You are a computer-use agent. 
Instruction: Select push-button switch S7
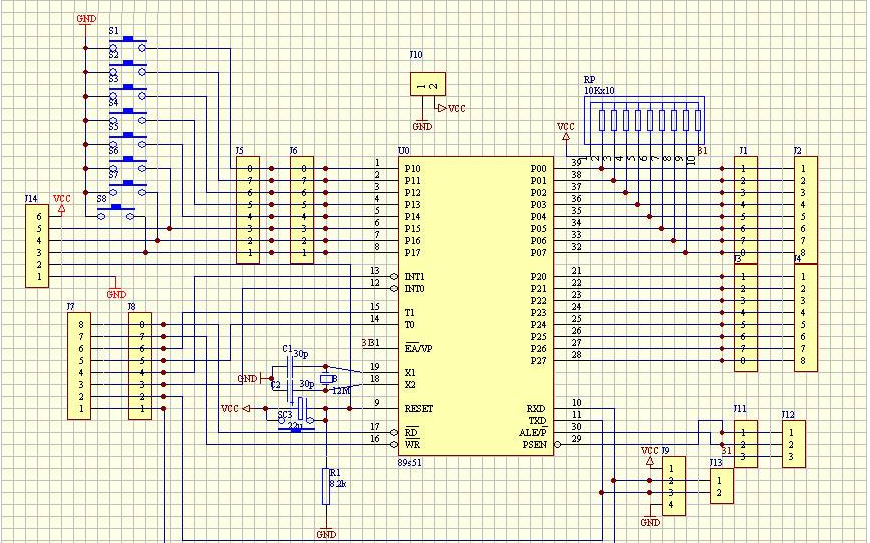128,187
